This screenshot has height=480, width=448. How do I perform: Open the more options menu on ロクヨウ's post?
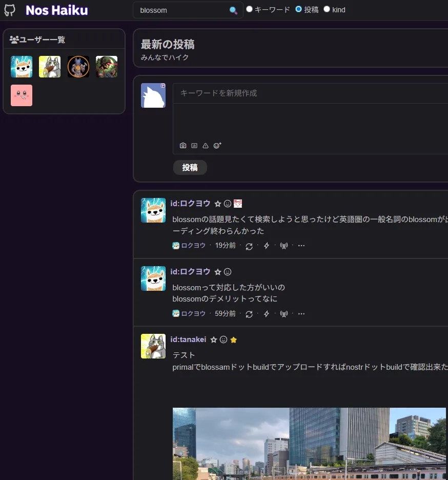[301, 246]
